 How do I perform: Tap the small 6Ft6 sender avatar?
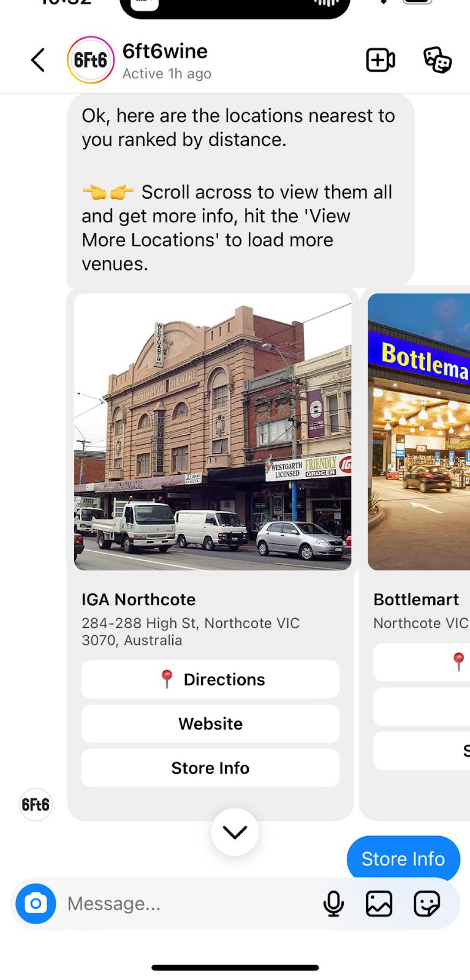[36, 804]
